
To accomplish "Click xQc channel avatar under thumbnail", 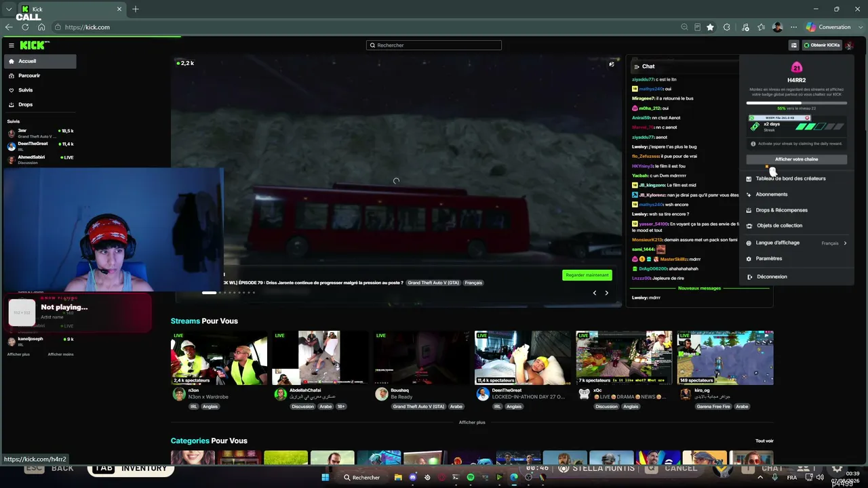I will 584,394.
